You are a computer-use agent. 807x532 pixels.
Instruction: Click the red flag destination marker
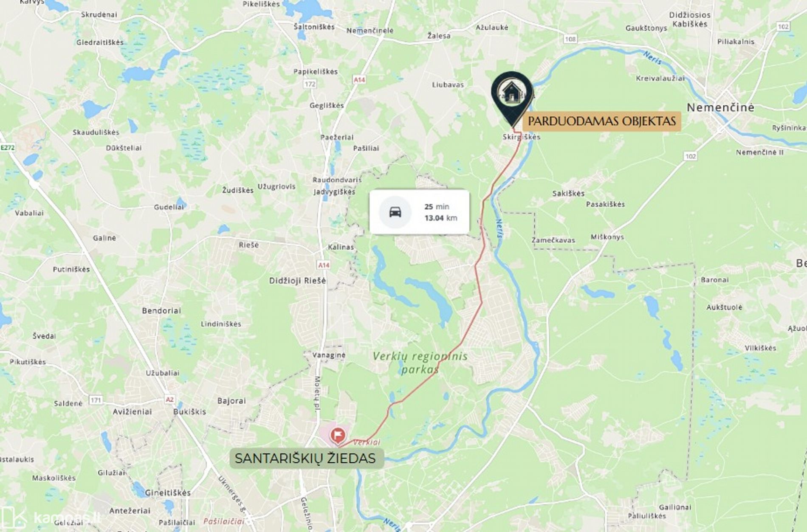338,436
